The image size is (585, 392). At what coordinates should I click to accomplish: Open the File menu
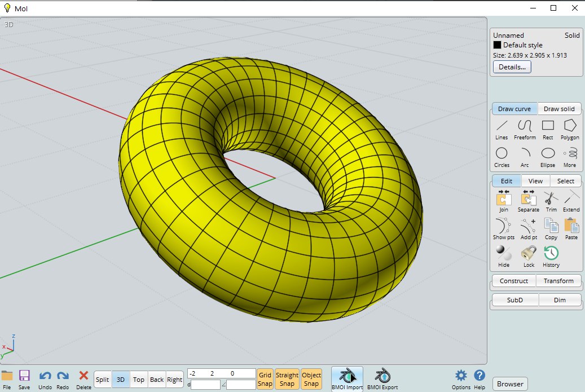tap(7, 378)
